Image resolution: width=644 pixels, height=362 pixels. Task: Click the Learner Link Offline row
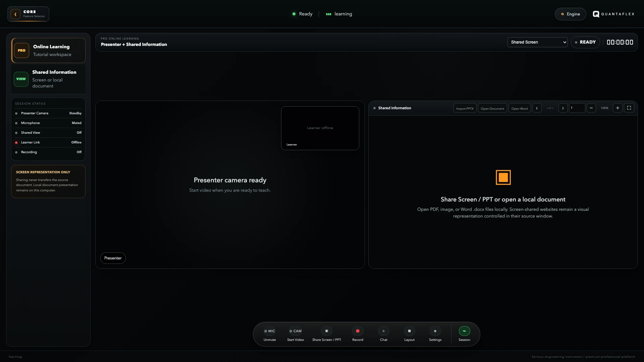point(48,142)
